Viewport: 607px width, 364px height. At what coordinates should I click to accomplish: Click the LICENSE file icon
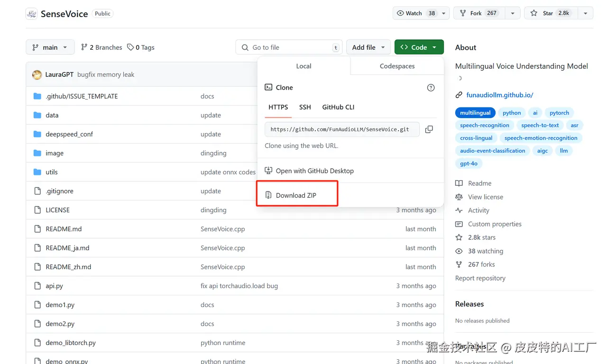click(37, 210)
